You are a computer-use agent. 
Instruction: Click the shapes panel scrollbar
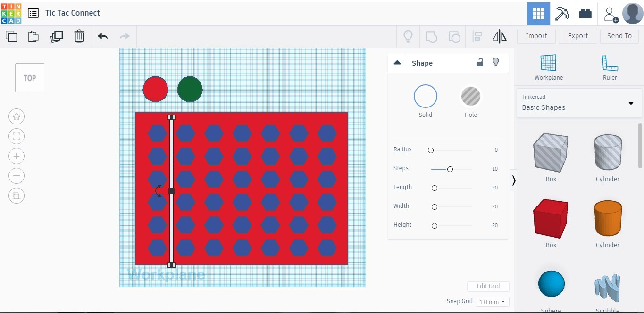640,145
